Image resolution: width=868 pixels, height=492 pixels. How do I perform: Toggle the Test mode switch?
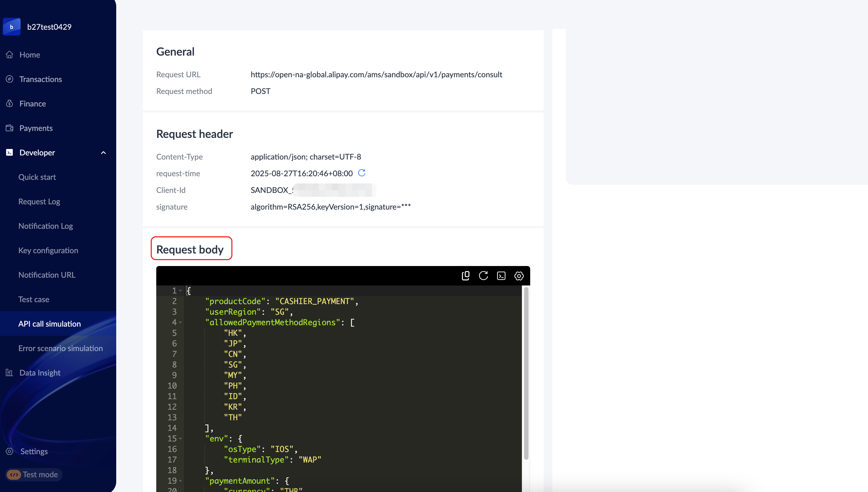coord(14,474)
